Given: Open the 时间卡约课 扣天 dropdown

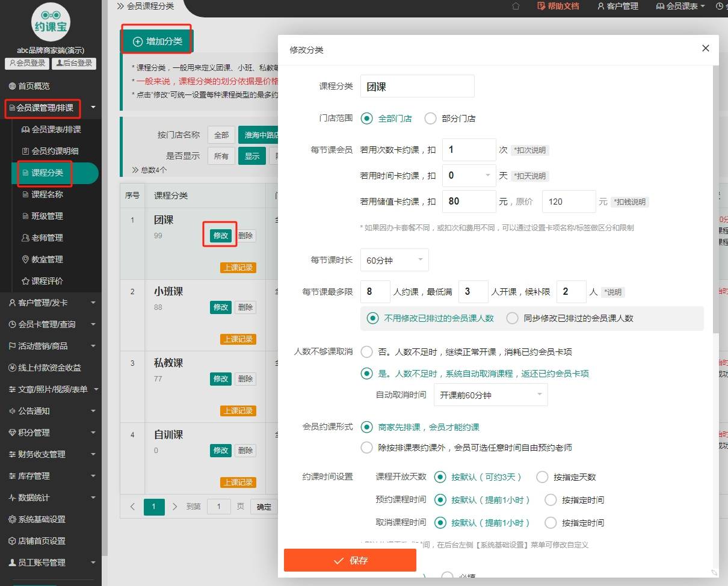Looking at the screenshot, I should pyautogui.click(x=469, y=176).
